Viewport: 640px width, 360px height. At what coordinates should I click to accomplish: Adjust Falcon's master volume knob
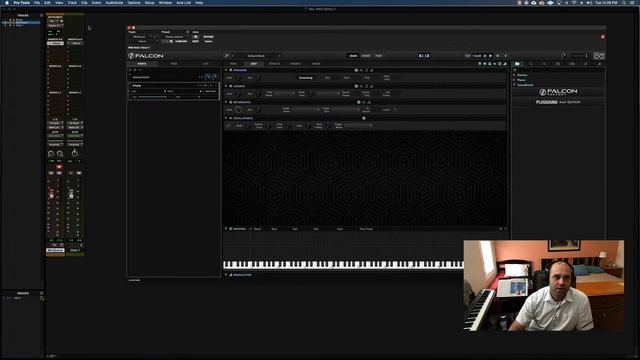coord(564,56)
